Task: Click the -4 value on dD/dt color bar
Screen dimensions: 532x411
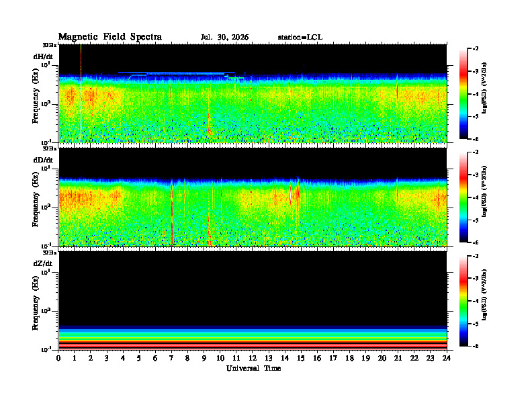Action: coord(476,197)
